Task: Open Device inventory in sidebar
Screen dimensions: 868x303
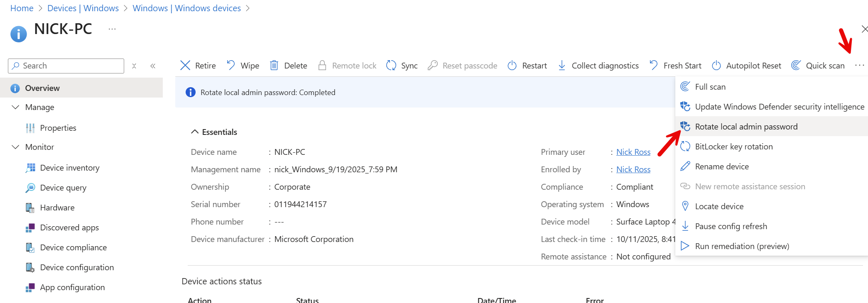Action: [70, 168]
